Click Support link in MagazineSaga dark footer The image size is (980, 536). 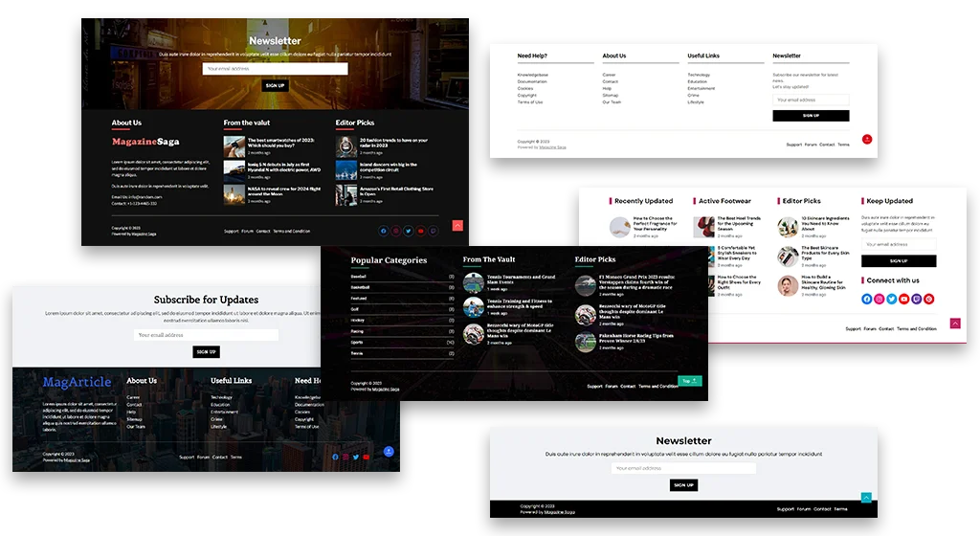[232, 231]
